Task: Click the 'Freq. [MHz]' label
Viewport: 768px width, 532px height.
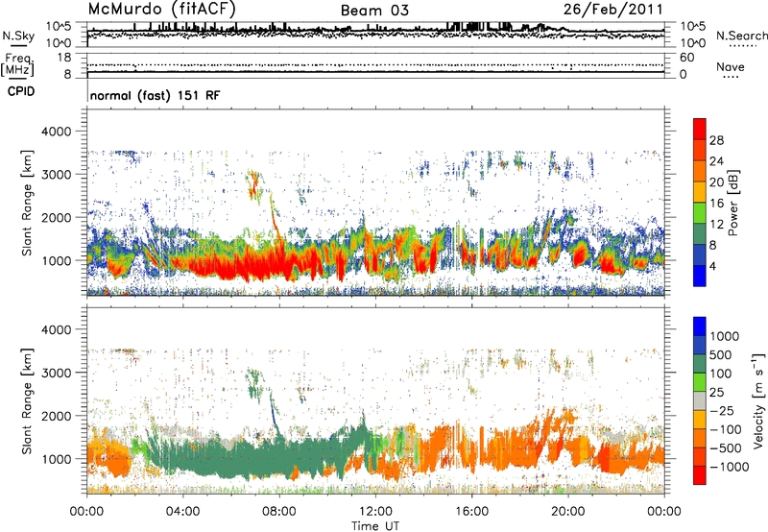Action: pos(17,64)
